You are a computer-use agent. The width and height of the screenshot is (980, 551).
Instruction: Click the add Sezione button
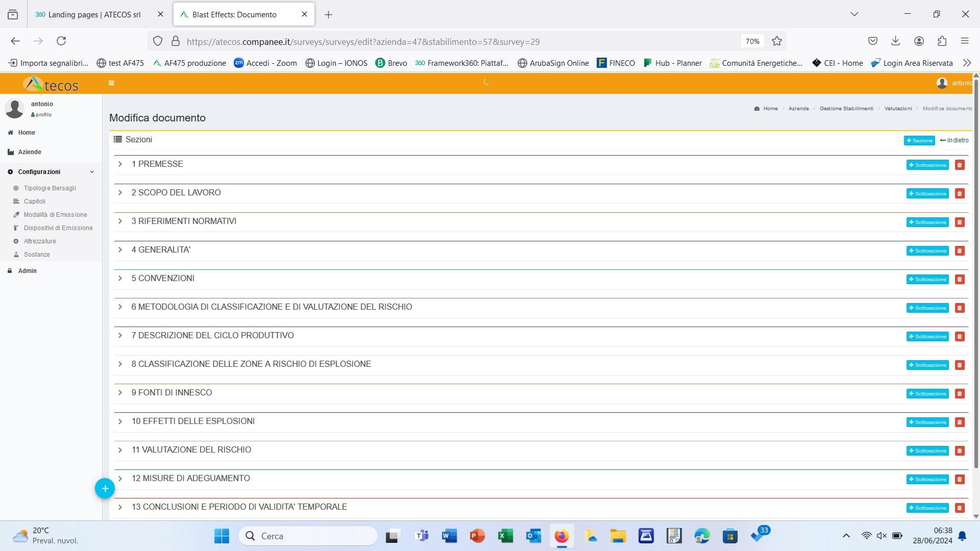point(919,140)
